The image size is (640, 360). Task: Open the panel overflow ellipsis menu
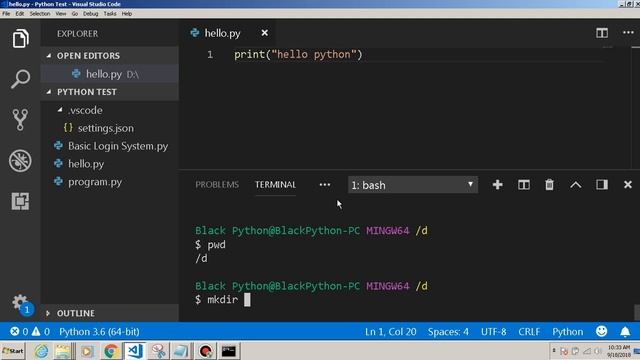325,185
